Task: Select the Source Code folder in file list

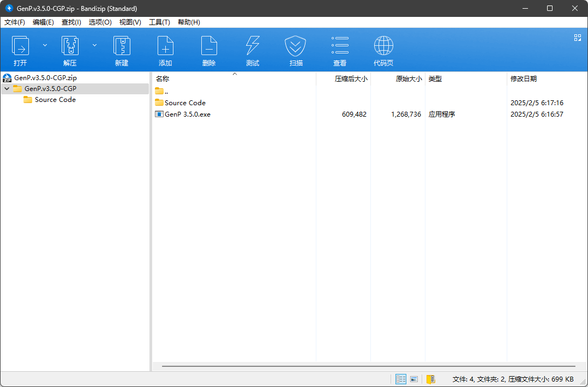Action: (185, 102)
